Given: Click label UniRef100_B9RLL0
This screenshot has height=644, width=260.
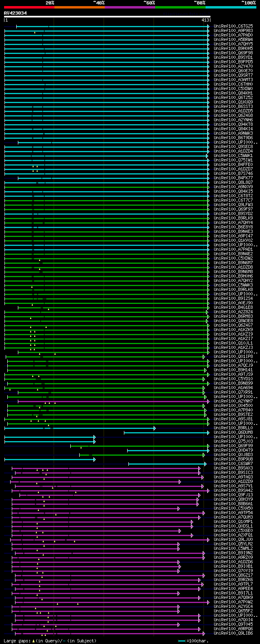Looking at the screenshot, I should pos(233,428).
